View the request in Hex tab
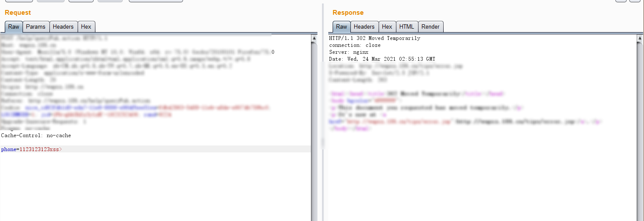Screen dimensions: 644x221 [86, 27]
